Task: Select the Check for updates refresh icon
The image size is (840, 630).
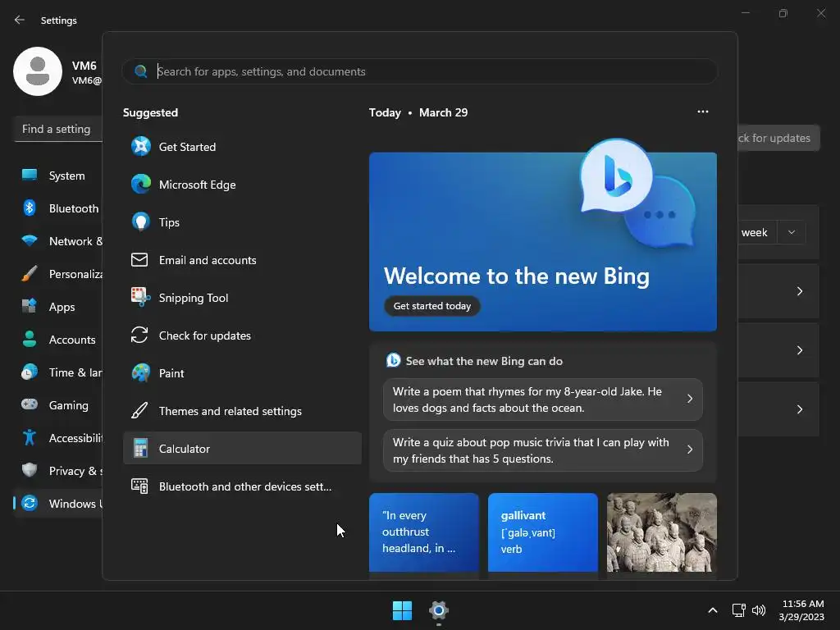Action: tap(139, 336)
